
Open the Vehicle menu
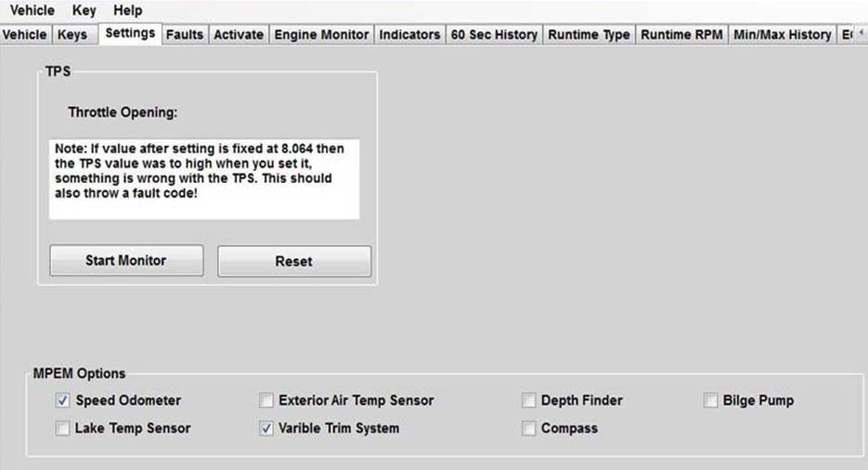32,10
